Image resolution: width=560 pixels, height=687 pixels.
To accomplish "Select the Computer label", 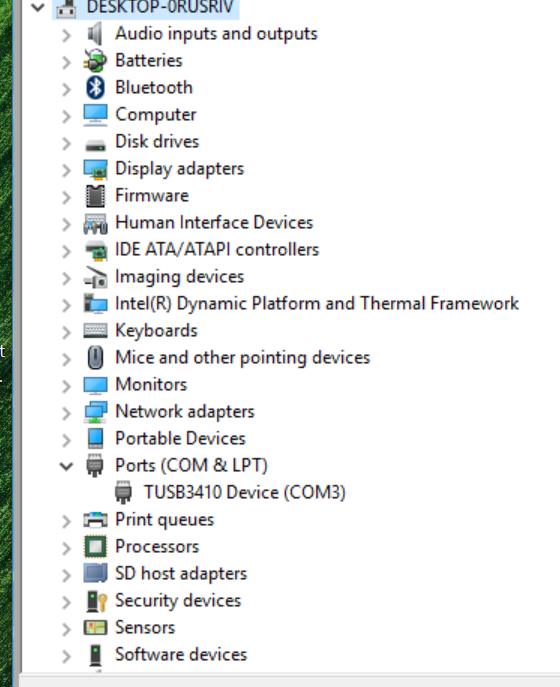I will click(156, 115).
